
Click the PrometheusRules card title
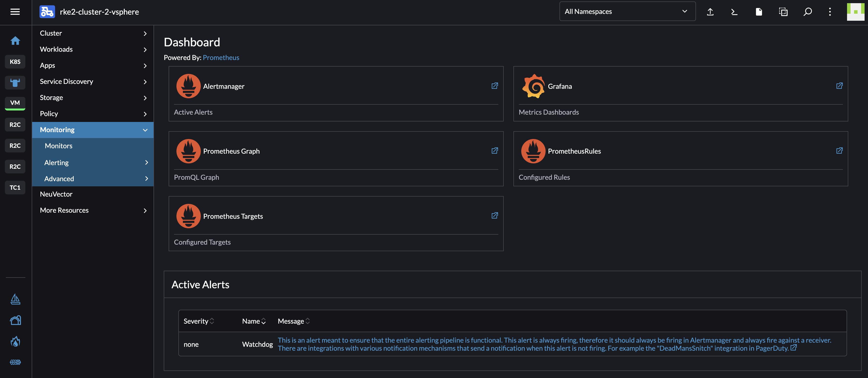[574, 151]
